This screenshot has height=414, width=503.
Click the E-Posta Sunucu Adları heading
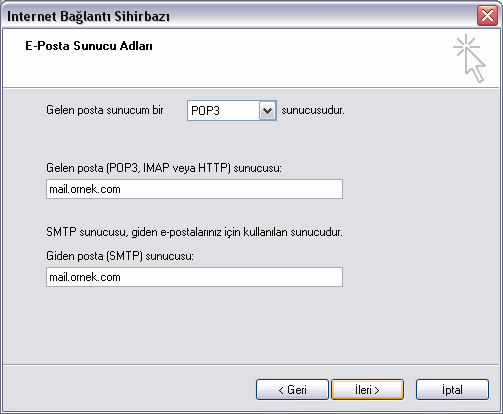89,46
